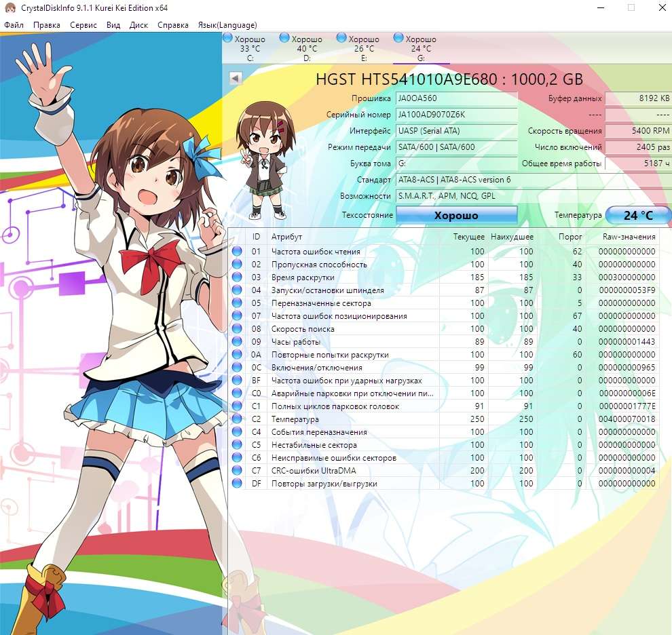Click the 5400 RPM rotation speed value
Screen dimensions: 672x635
(638, 131)
